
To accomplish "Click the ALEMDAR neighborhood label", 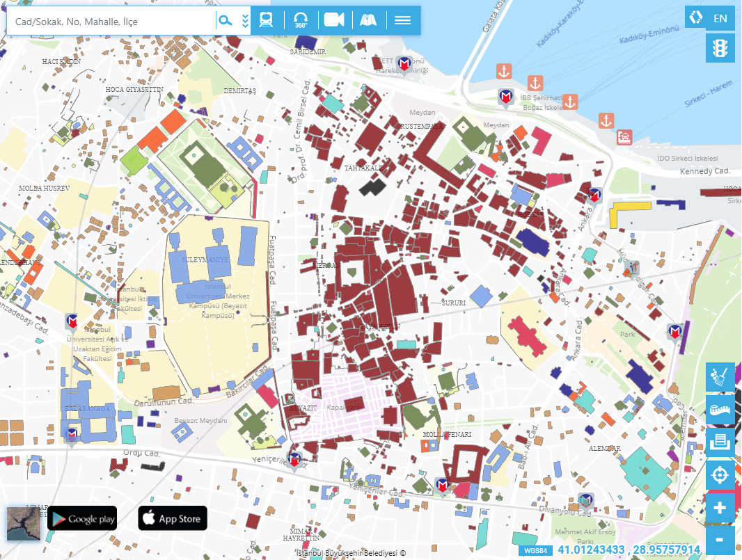I will (605, 449).
